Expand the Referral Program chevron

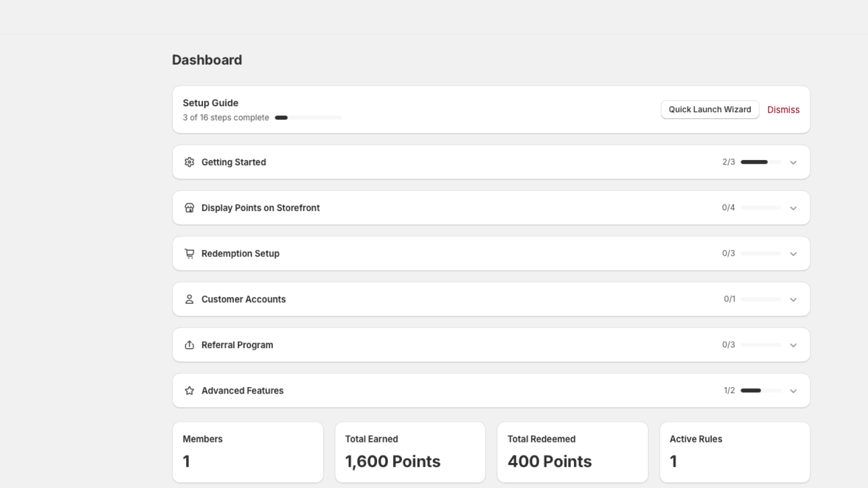793,345
